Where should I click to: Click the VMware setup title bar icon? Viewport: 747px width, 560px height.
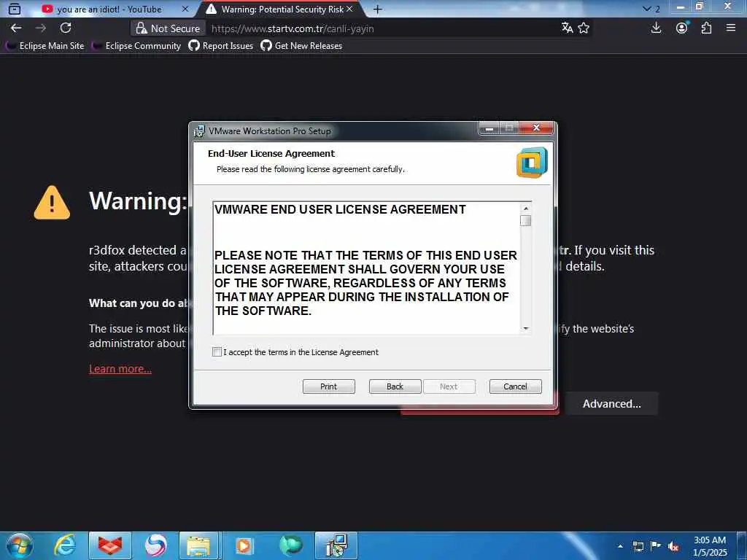point(199,131)
